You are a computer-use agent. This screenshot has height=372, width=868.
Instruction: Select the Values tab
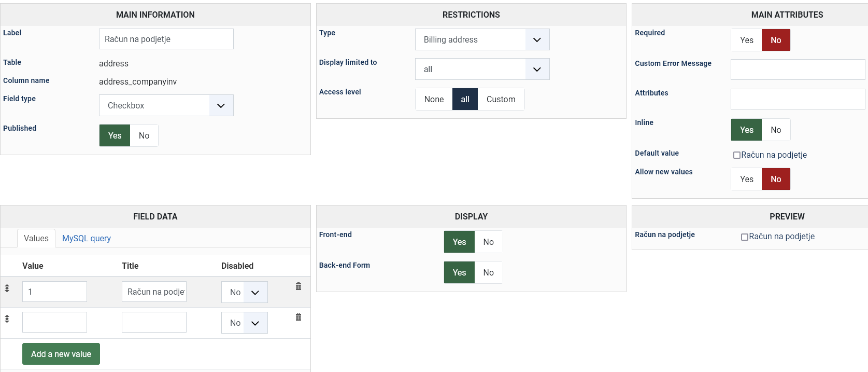tap(36, 238)
